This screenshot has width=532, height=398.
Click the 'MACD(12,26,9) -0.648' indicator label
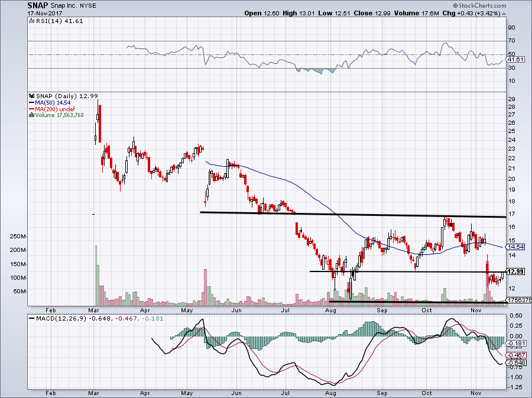[73, 319]
